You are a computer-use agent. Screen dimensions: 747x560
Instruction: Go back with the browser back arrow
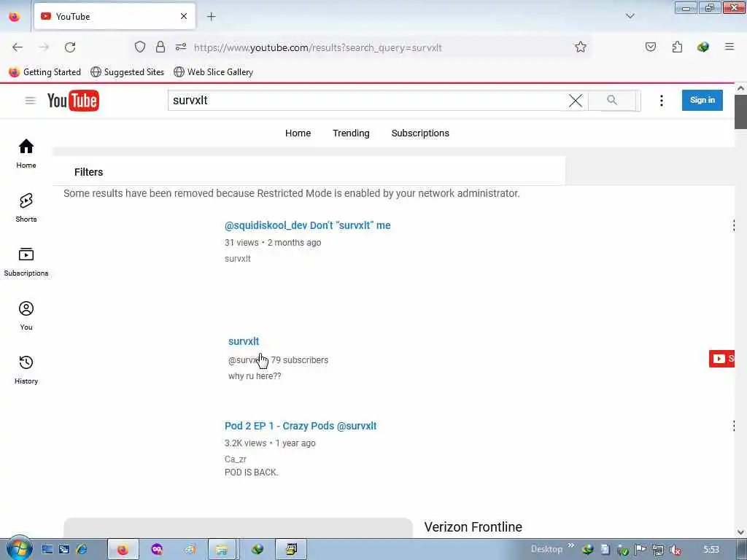coord(18,47)
